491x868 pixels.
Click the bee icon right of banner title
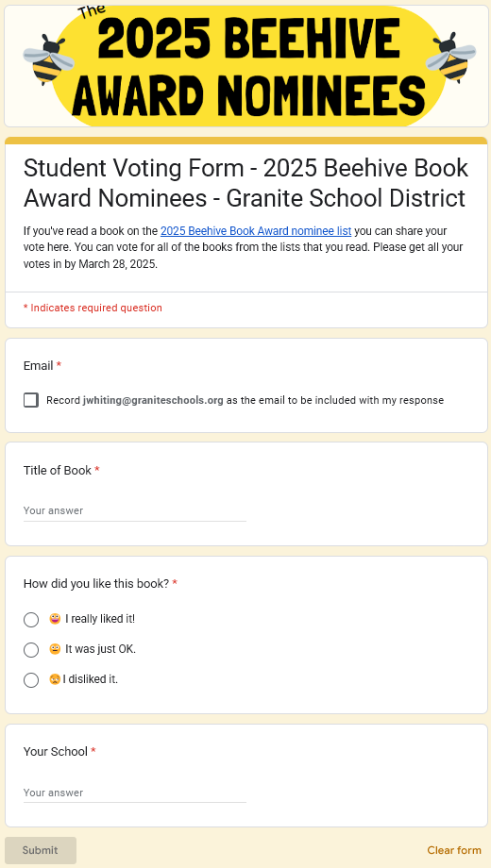tap(450, 58)
